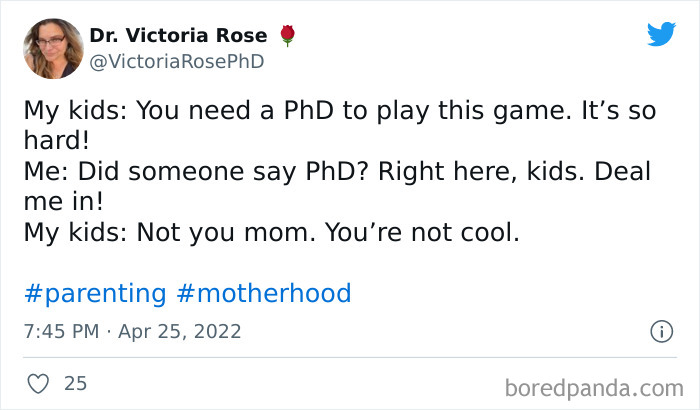Like the tweet with the heart icon
700x410 pixels.
[x=38, y=383]
